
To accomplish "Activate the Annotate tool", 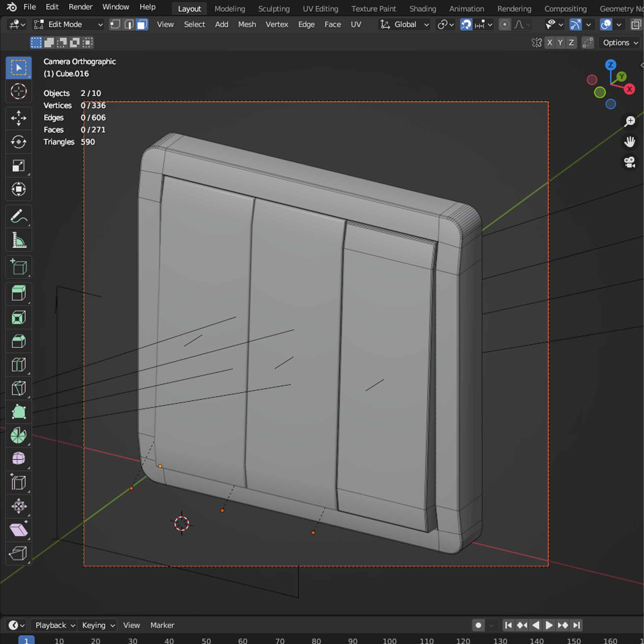I will (x=18, y=216).
